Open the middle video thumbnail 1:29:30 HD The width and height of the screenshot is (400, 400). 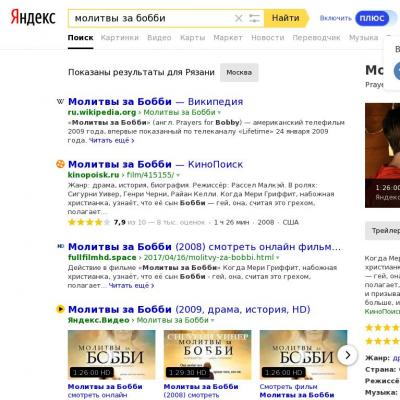coord(207,355)
